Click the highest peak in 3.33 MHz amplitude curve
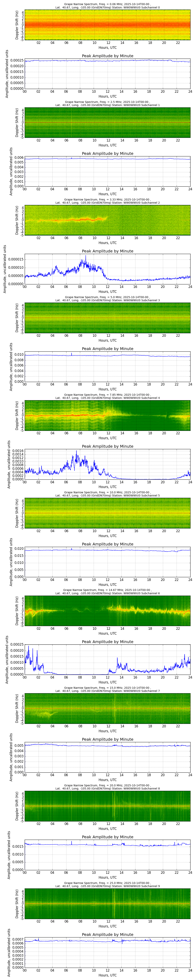 86,256
